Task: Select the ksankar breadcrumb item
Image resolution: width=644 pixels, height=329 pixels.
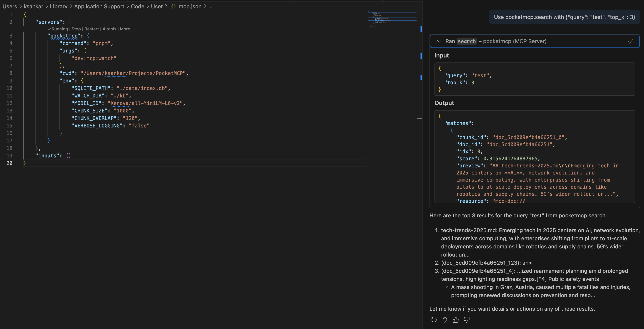Action: point(33,6)
